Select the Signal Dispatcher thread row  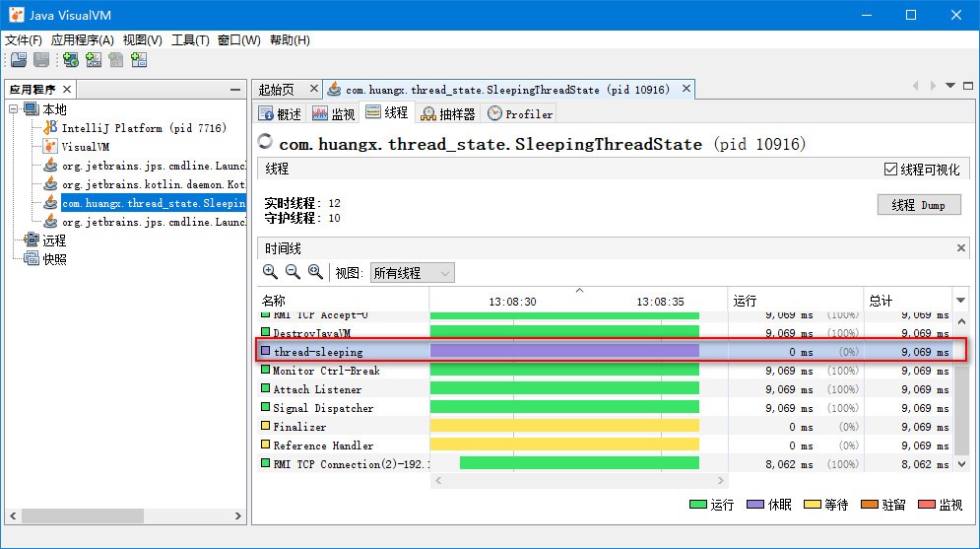tap(605, 408)
